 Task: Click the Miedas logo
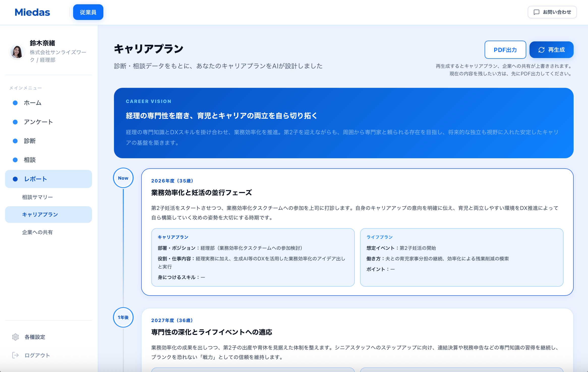(32, 12)
